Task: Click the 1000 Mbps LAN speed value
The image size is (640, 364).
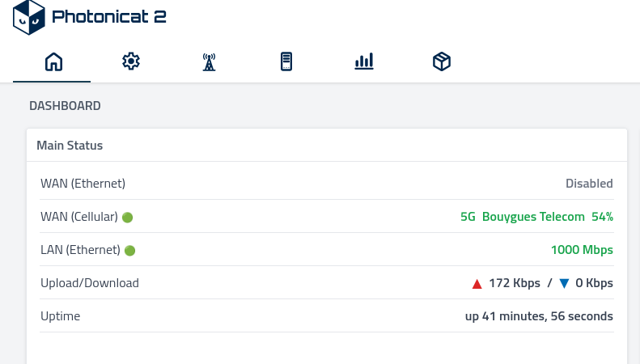Action: 582,250
